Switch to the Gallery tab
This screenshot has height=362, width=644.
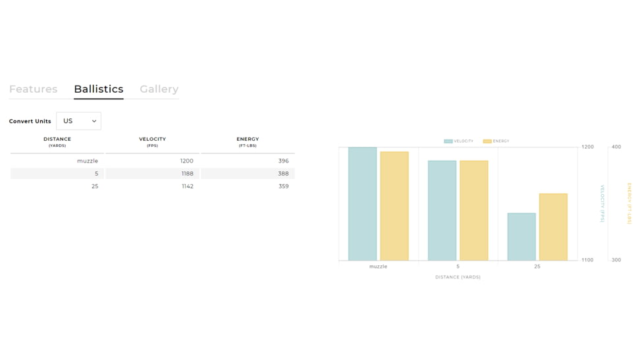[159, 89]
